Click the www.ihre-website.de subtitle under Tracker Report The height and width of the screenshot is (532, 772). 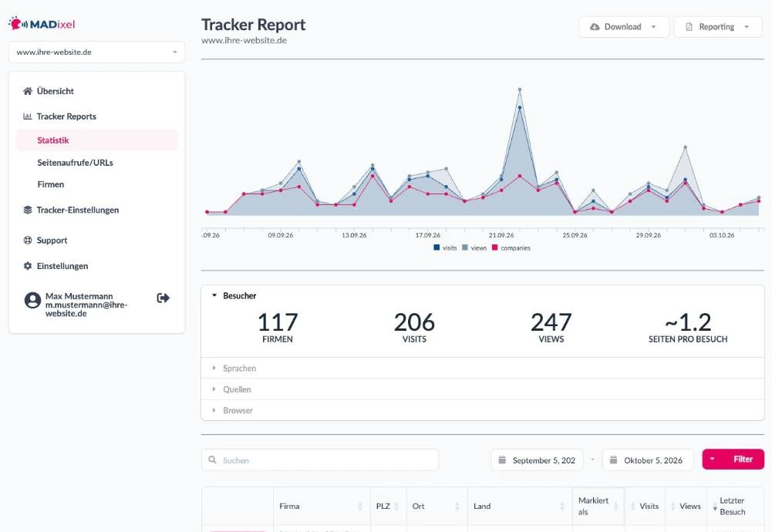(x=244, y=40)
